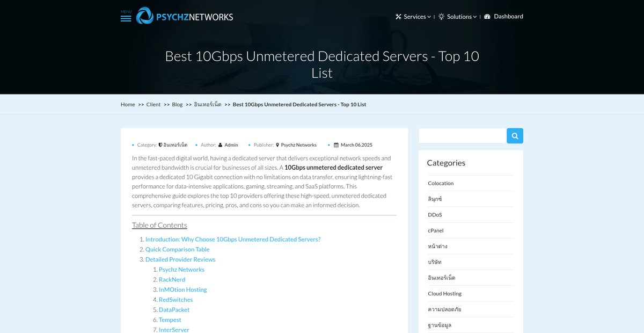Click the magnifier search button

pyautogui.click(x=515, y=136)
